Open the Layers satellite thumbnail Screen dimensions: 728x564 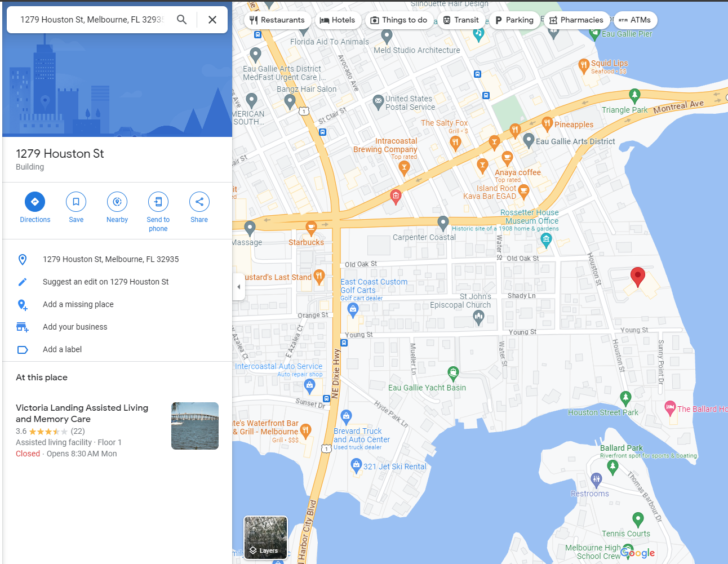click(x=265, y=538)
